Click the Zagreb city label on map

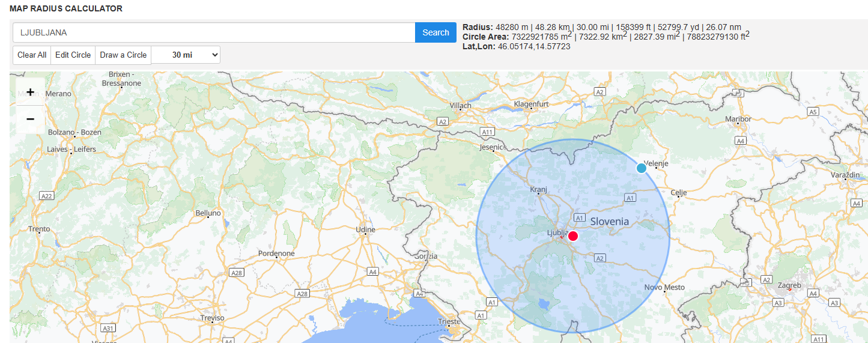[x=789, y=285]
